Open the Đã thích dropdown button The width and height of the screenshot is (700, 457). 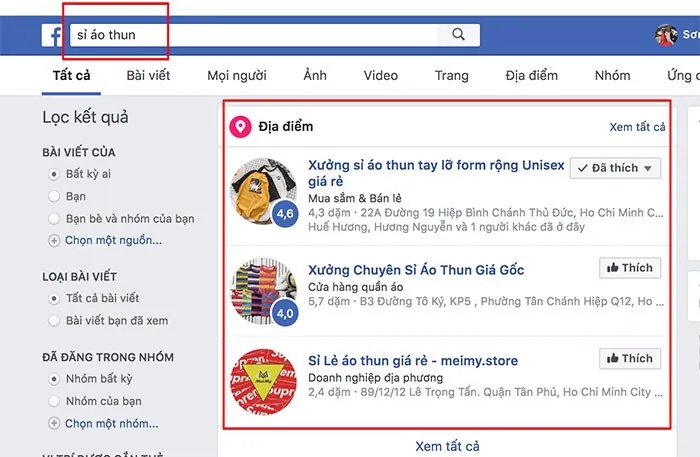click(615, 168)
